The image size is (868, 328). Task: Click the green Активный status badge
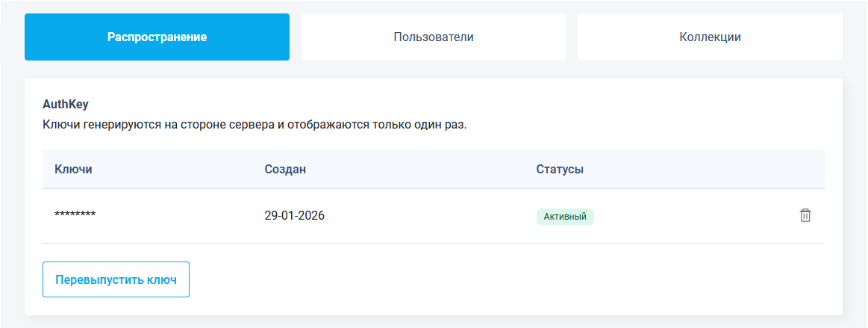[x=565, y=217]
